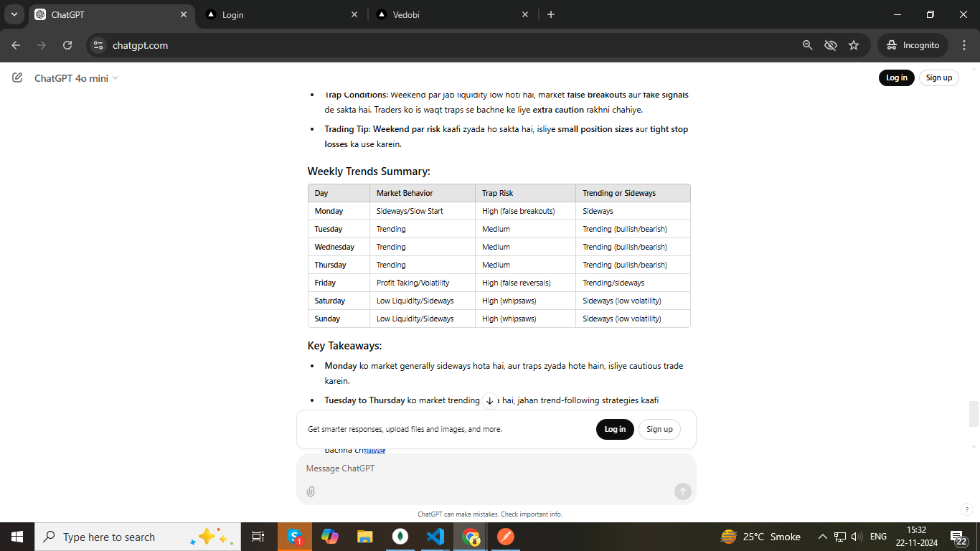Click Sign up button in the banner
The image size is (980, 551).
pos(659,429)
